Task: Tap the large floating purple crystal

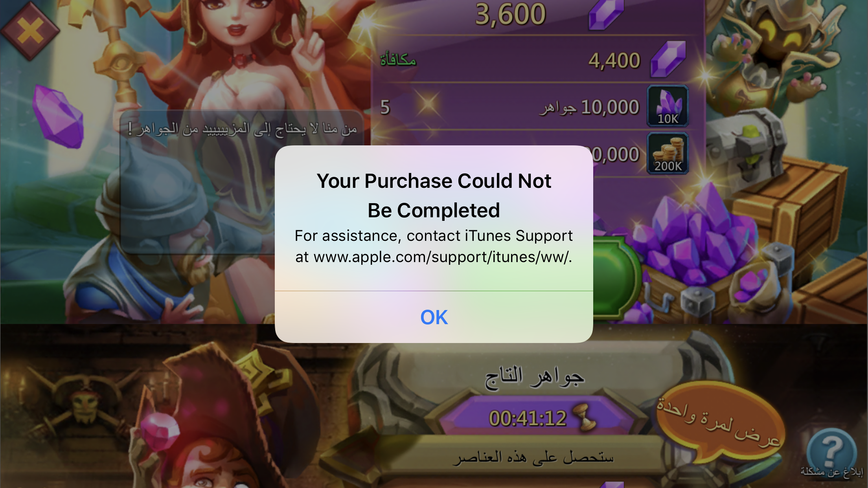Action: tap(58, 117)
